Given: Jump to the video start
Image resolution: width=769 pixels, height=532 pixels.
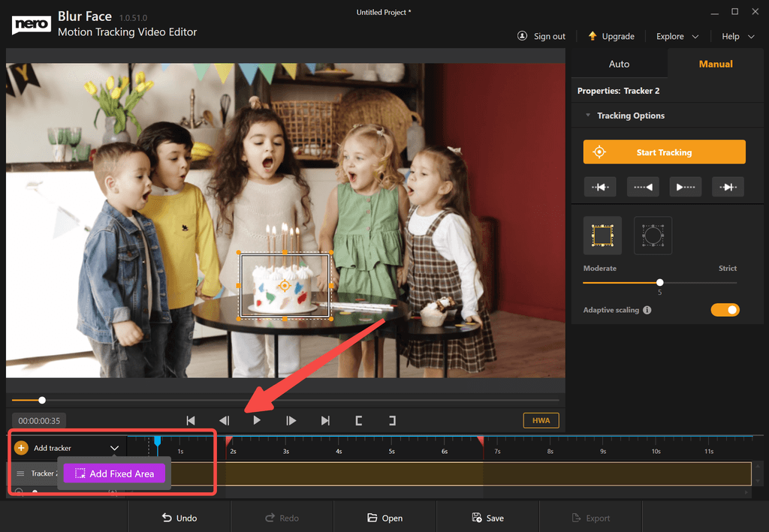Looking at the screenshot, I should click(191, 420).
